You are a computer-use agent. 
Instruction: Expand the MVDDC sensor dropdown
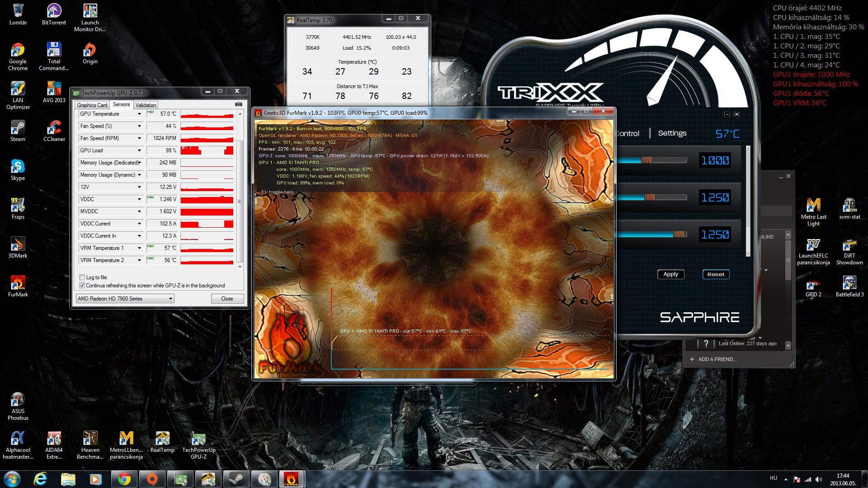(x=139, y=211)
